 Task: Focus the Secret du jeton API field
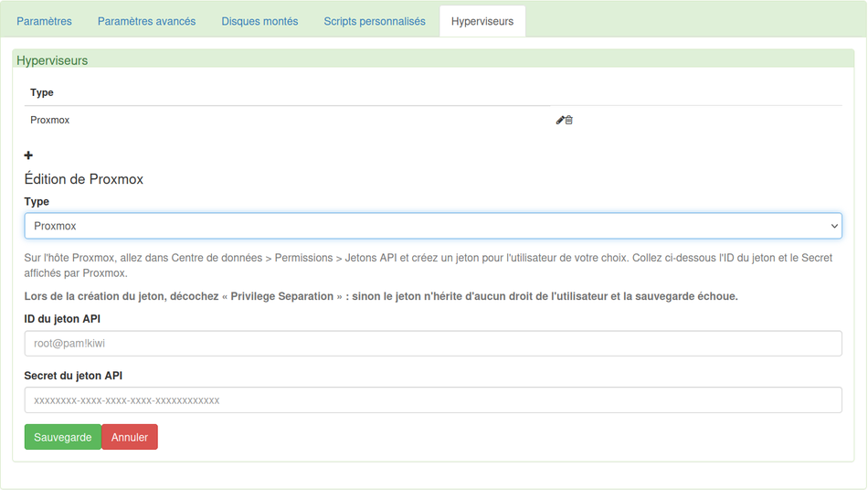pyautogui.click(x=433, y=399)
